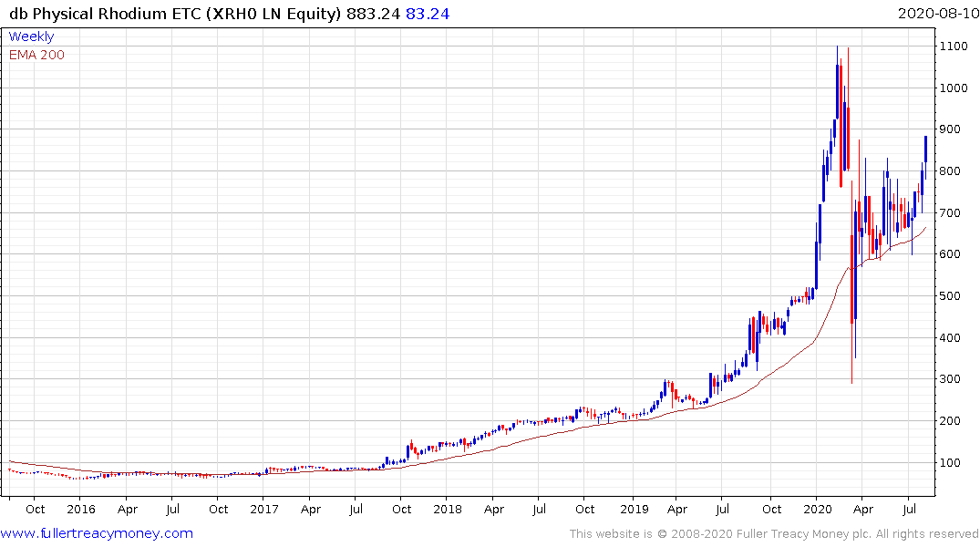Viewport: 980px width, 547px height.
Task: Click the 600 price axis label
Action: tap(950, 254)
